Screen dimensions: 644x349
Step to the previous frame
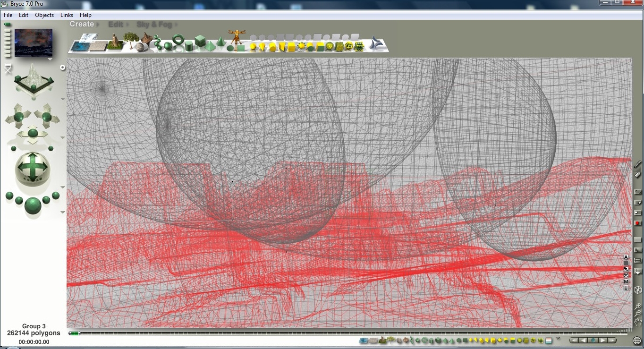(x=583, y=340)
